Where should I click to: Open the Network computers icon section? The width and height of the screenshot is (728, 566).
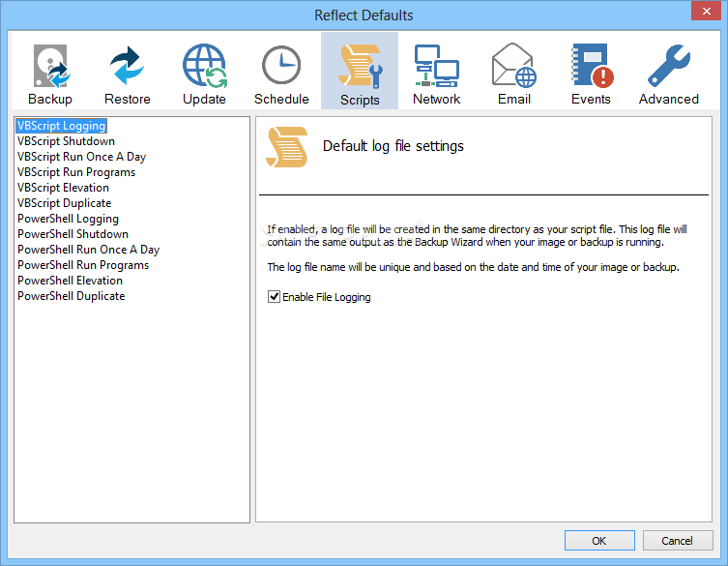436,72
